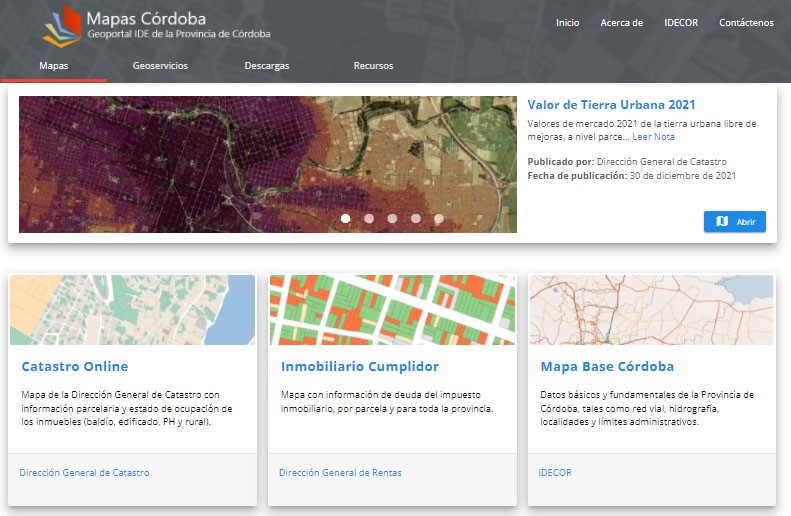Select the third carousel dot indicator
The image size is (791, 516).
click(x=392, y=218)
